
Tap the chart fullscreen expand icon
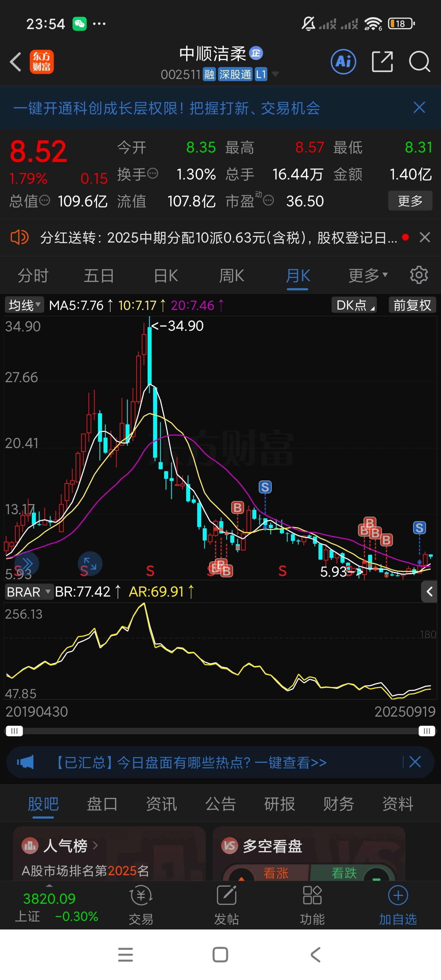pyautogui.click(x=90, y=563)
